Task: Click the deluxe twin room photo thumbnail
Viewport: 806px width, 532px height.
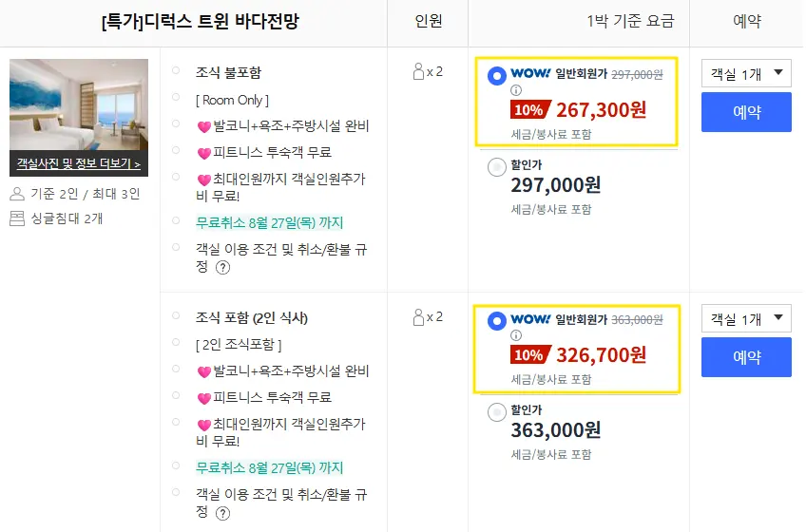Action: coord(79,104)
